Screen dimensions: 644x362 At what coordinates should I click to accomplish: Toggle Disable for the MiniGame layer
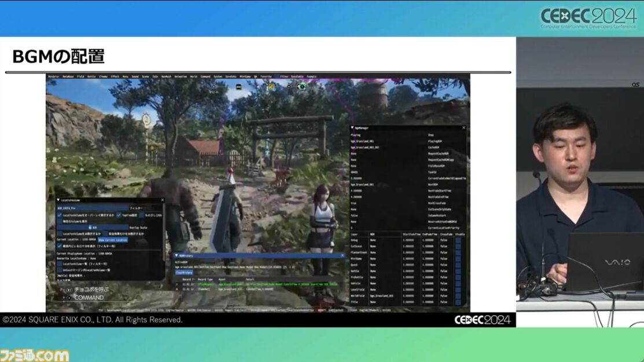click(458, 258)
